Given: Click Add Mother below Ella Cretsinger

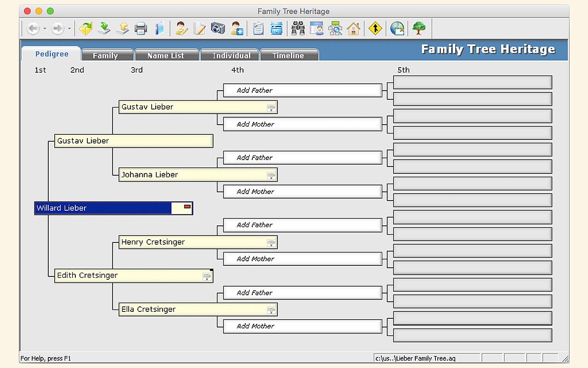Looking at the screenshot, I should (302, 326).
